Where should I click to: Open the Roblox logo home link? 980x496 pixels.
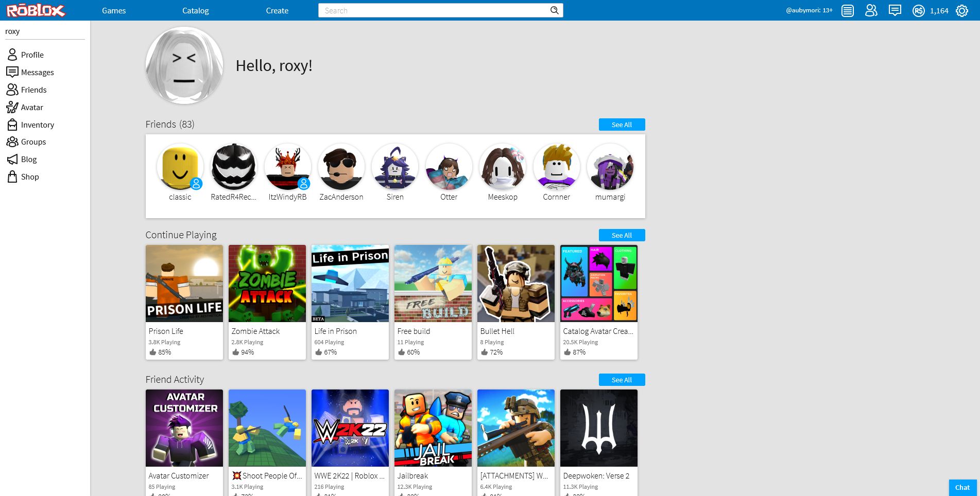pyautogui.click(x=36, y=10)
